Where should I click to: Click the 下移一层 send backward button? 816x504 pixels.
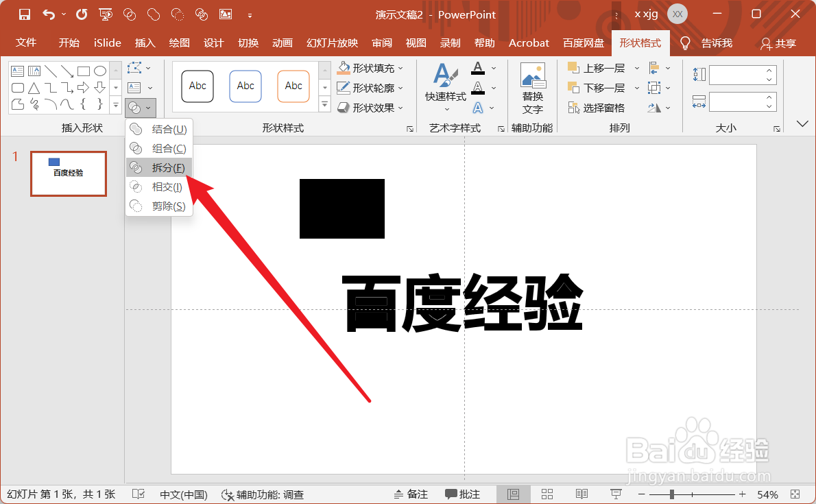pyautogui.click(x=597, y=88)
